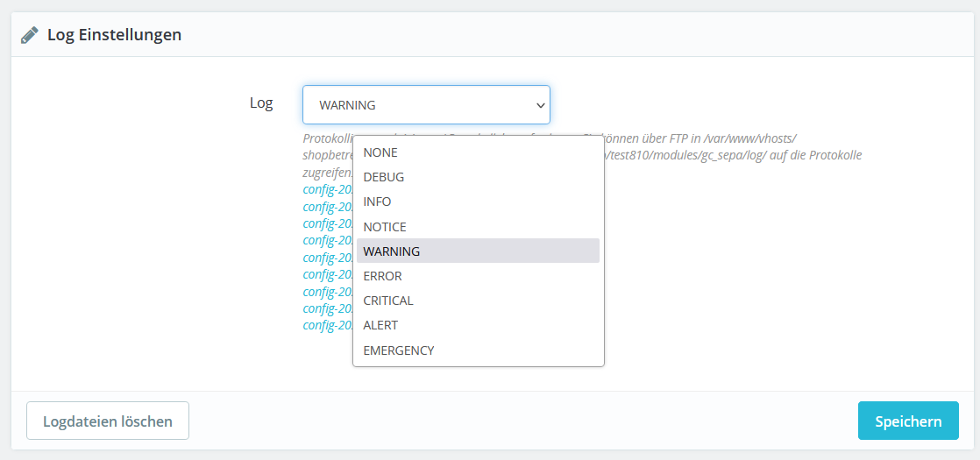Choose the DEBUG log level option
Image resolution: width=980 pixels, height=460 pixels.
pos(384,177)
